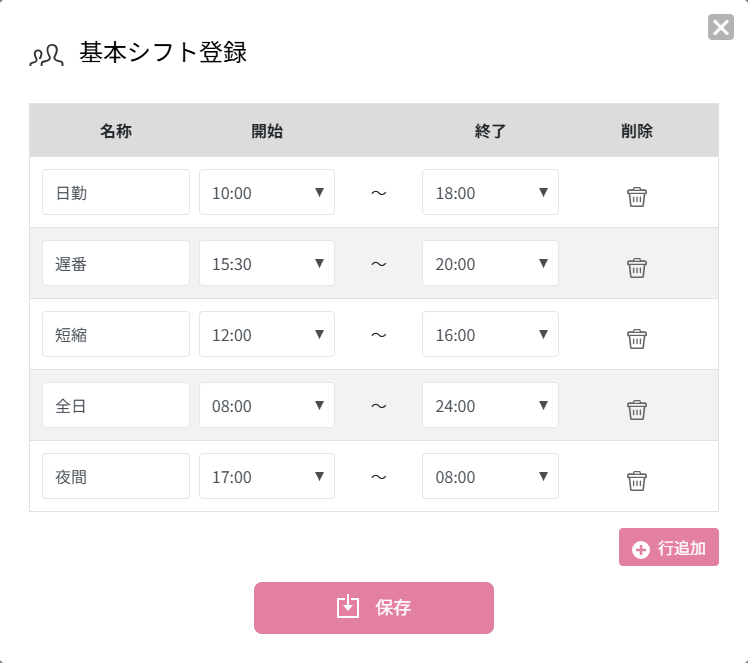Click trash icon for 短縮 shift

637,339
